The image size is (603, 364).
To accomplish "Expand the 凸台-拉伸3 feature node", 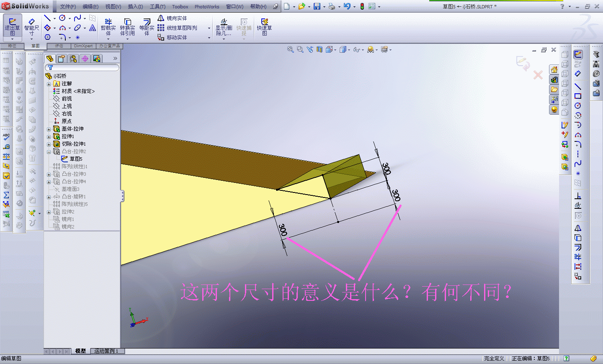I will (49, 174).
